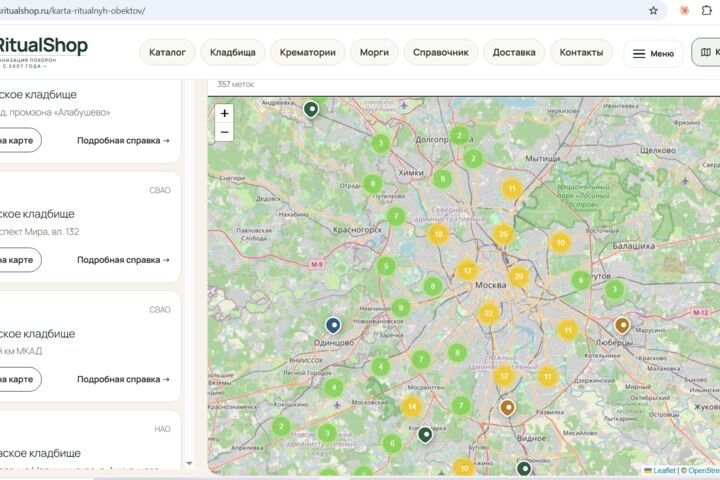Viewport: 720px width, 480px height.
Task: Expand the green cluster 9 at Реутов
Action: tap(581, 280)
